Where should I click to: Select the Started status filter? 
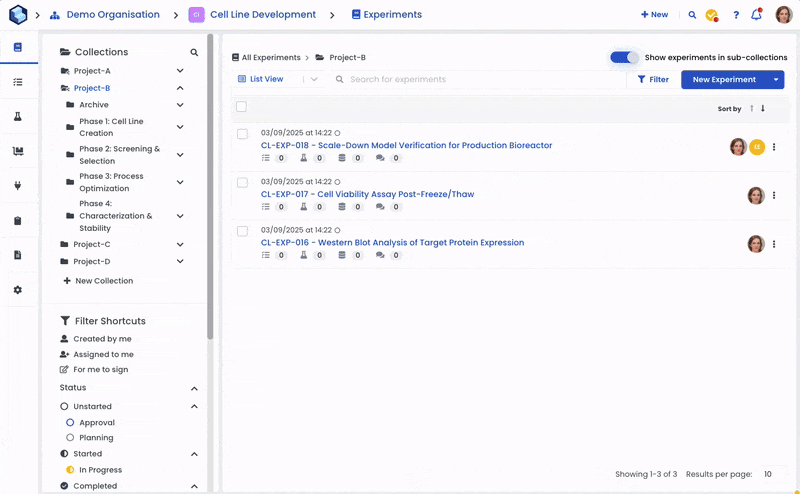coord(81,454)
